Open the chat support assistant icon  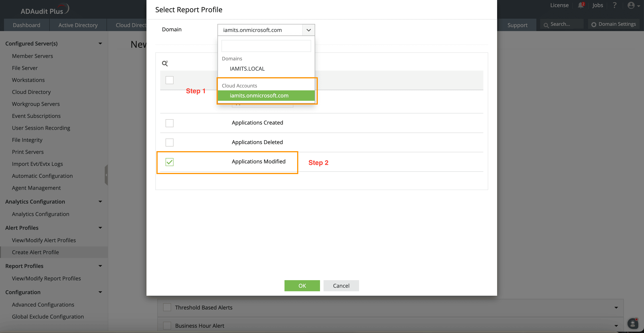pos(633,323)
